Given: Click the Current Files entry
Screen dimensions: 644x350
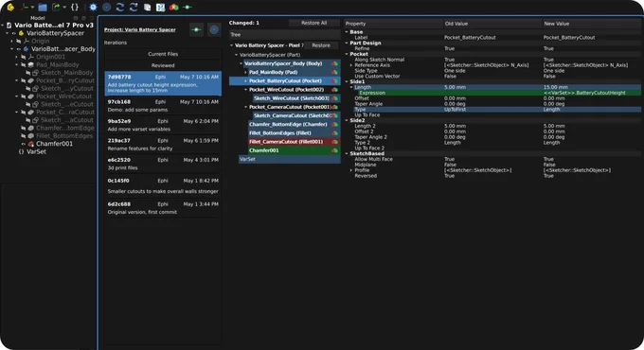Looking at the screenshot, I should pos(163,54).
